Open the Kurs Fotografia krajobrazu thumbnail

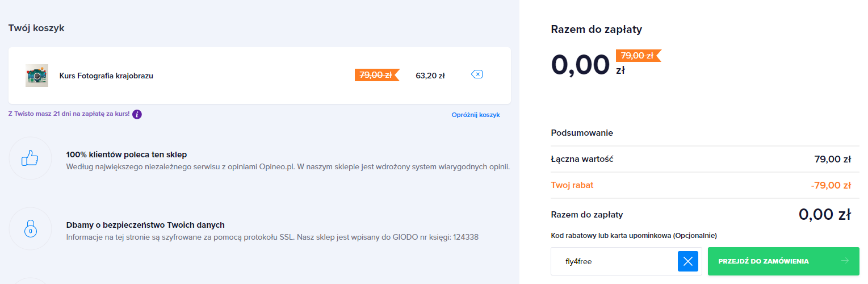pos(37,76)
